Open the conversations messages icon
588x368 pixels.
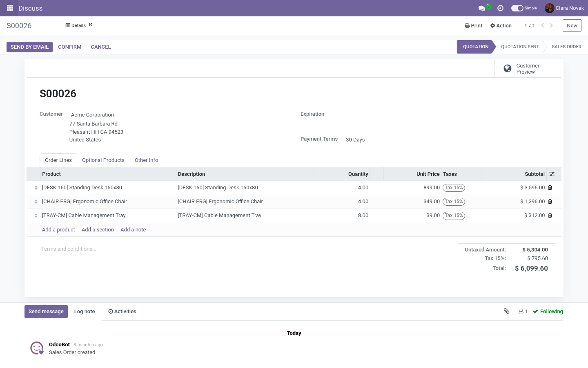[482, 8]
